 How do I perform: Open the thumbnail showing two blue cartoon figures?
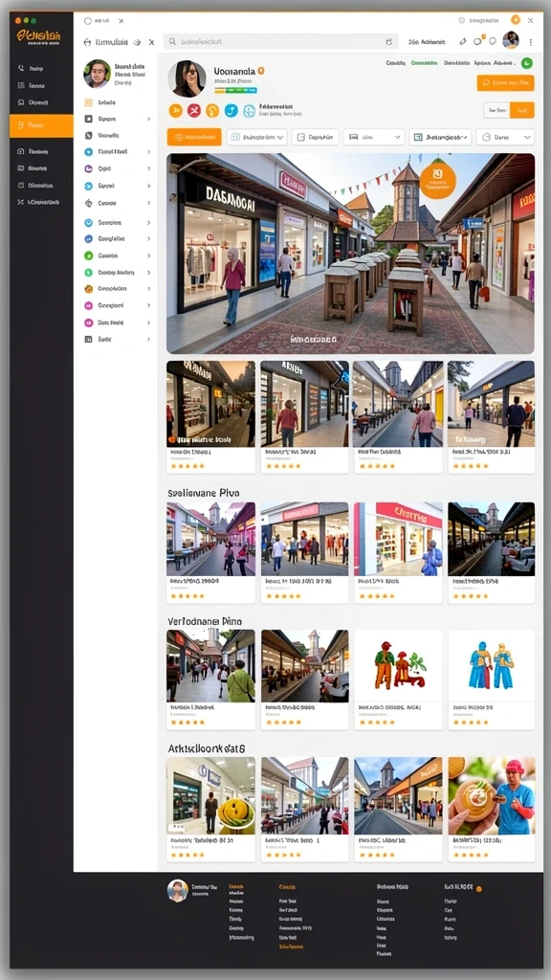pyautogui.click(x=491, y=666)
